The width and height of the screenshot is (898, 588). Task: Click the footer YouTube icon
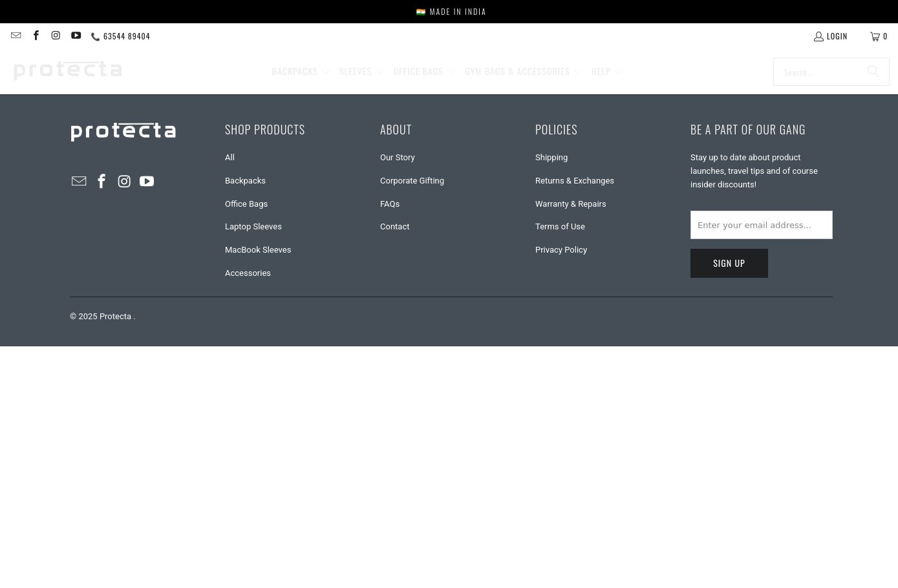[x=147, y=182]
